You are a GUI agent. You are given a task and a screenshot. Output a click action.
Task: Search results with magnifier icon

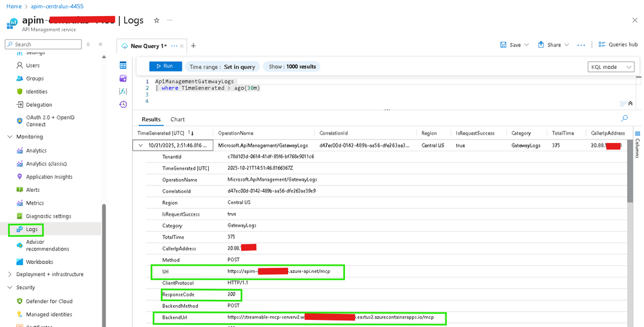coord(624,118)
